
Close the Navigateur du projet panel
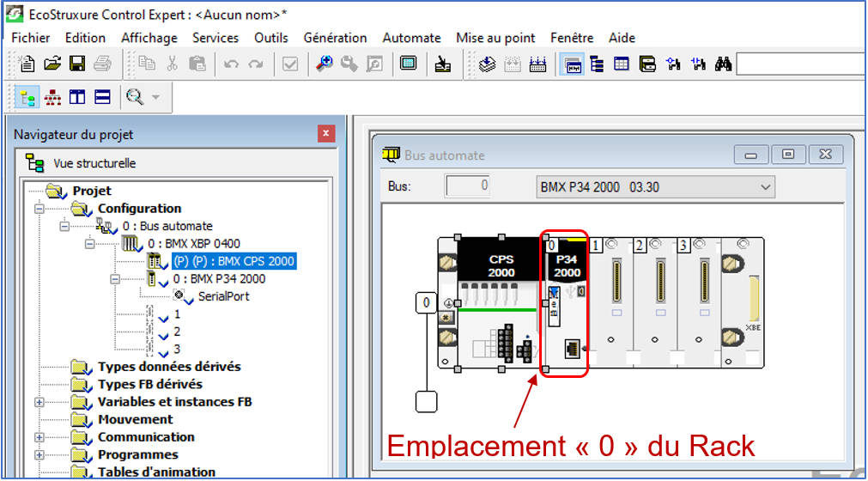[326, 133]
